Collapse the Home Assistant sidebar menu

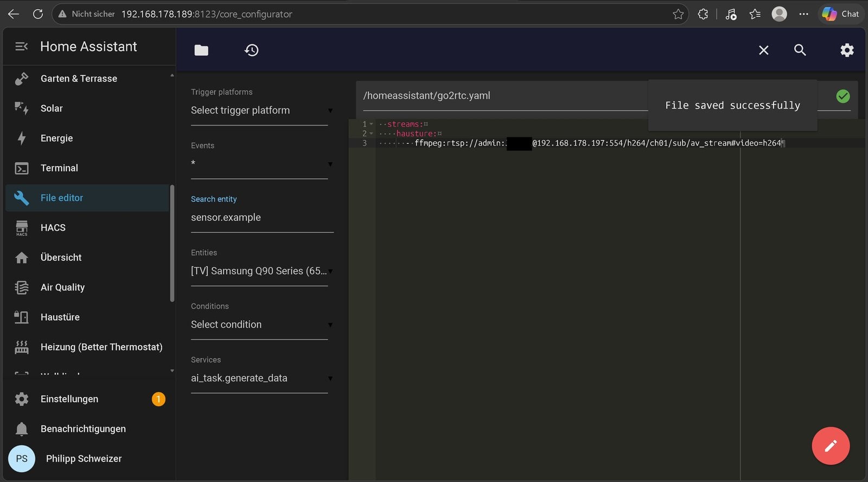pos(22,47)
